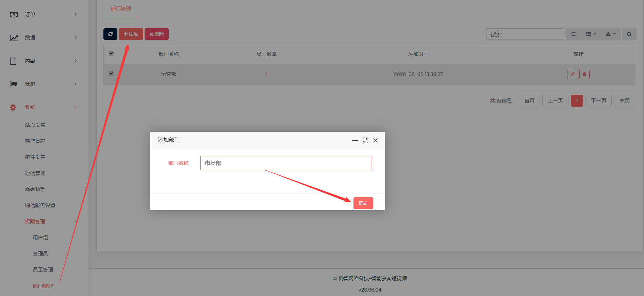Click the content document icon in sidebar
The width and height of the screenshot is (644, 296).
(x=13, y=61)
